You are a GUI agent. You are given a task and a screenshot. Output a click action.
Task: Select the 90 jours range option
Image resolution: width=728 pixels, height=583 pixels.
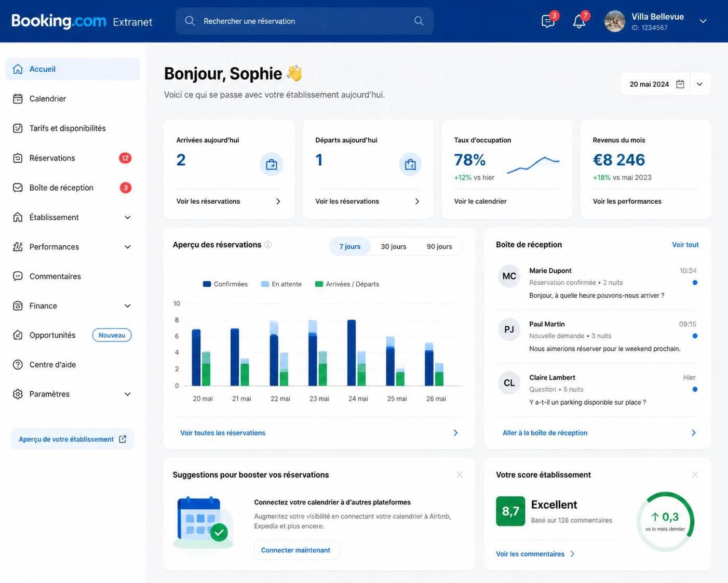[439, 246]
